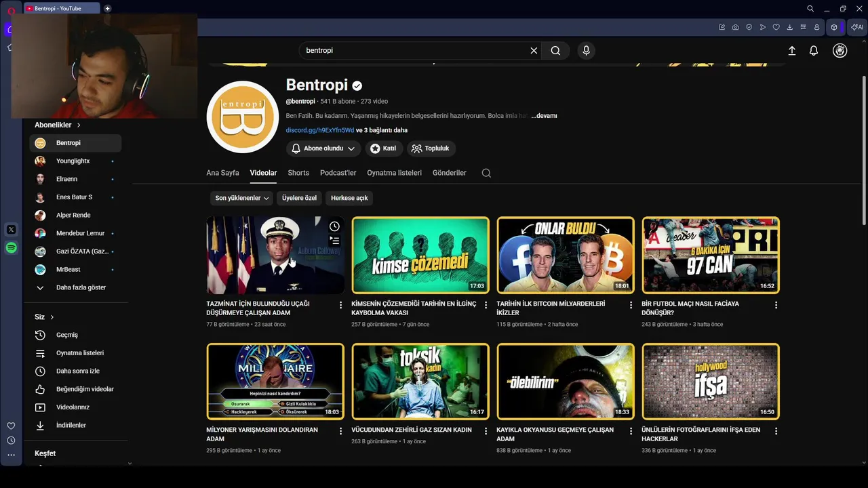Open Opera extensions cube icon
Screen dimensions: 868x488
(834, 27)
